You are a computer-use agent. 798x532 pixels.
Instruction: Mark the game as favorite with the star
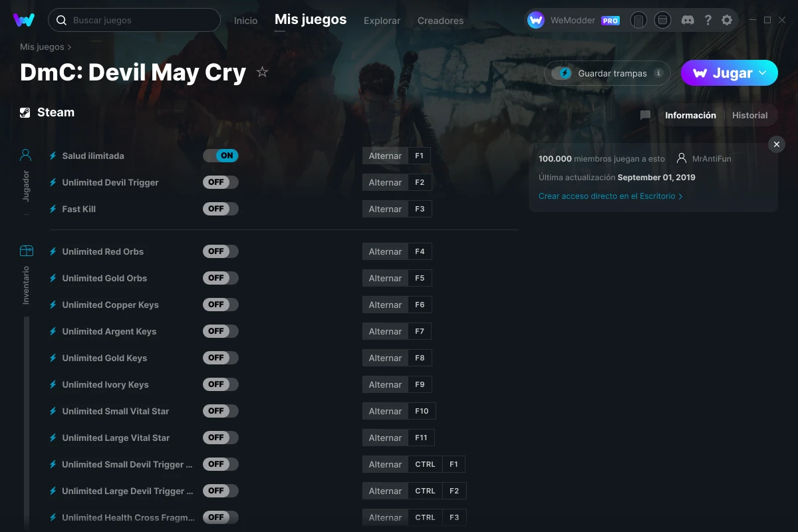click(x=263, y=72)
